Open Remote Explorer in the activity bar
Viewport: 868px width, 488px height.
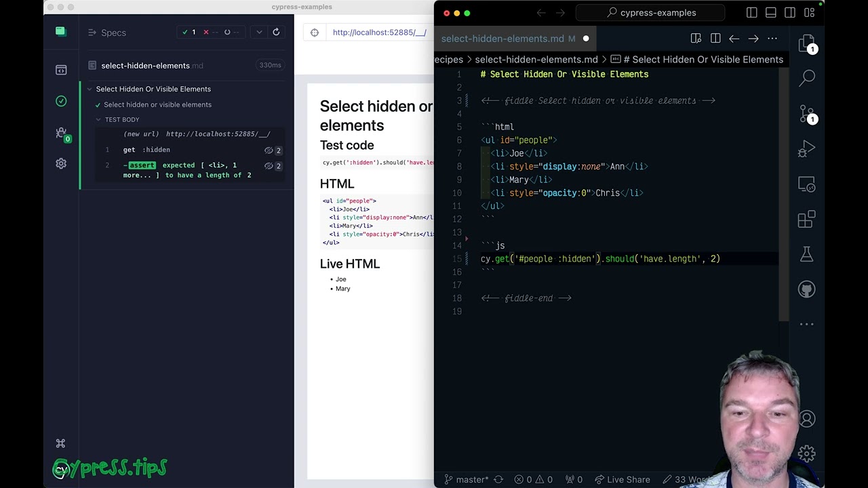[x=807, y=184]
